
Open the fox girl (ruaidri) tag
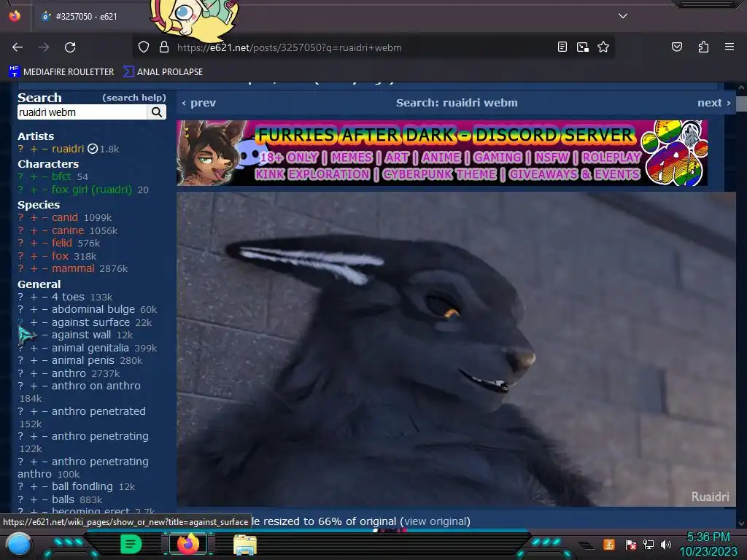91,190
